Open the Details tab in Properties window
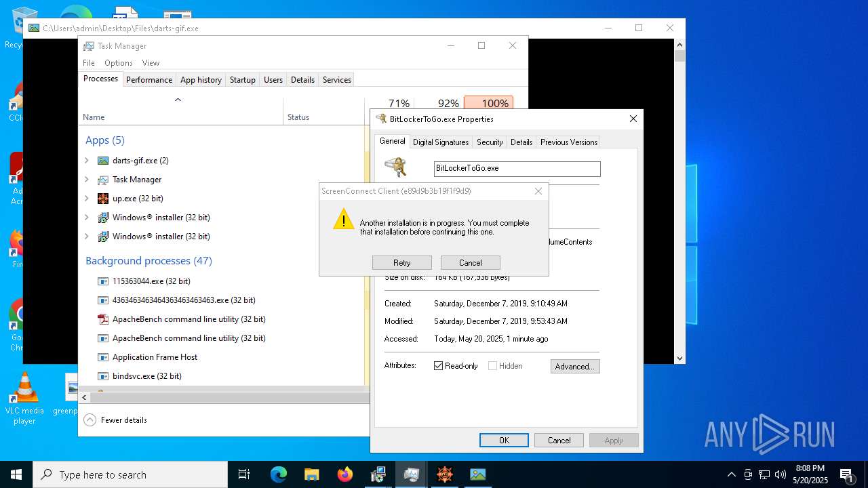Screen dimensions: 868x488 tap(521, 142)
